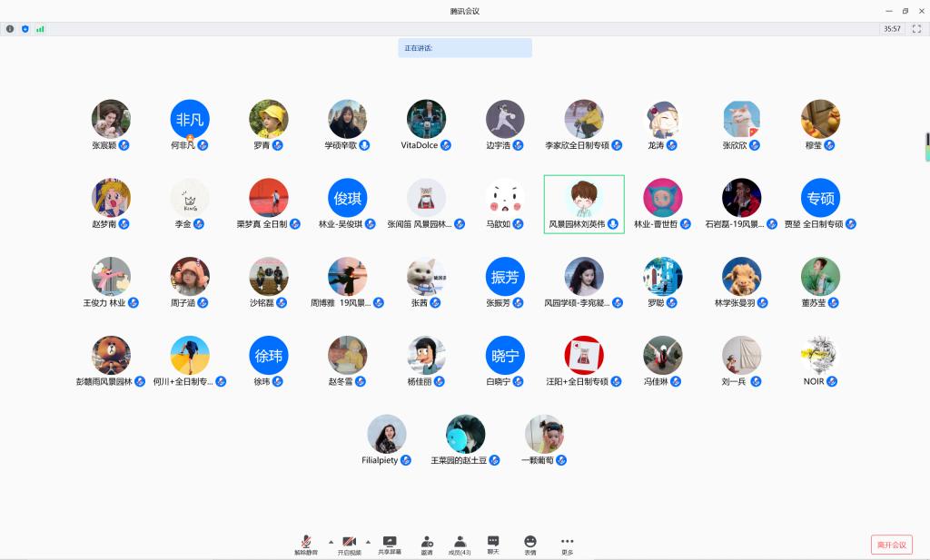Open the 表情 emoji reactions
This screenshot has height=560, width=930.
pyautogui.click(x=530, y=544)
